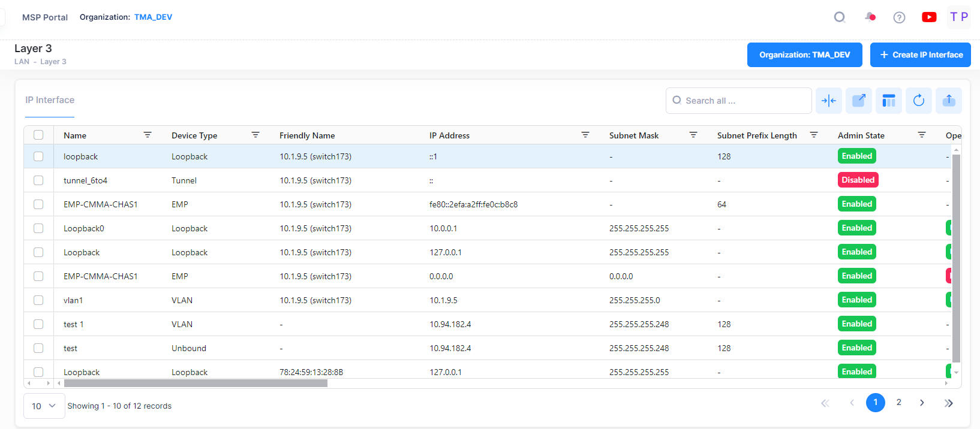This screenshot has width=980, height=429.
Task: Click the Organization: TMA_DEV button
Action: pyautogui.click(x=804, y=55)
